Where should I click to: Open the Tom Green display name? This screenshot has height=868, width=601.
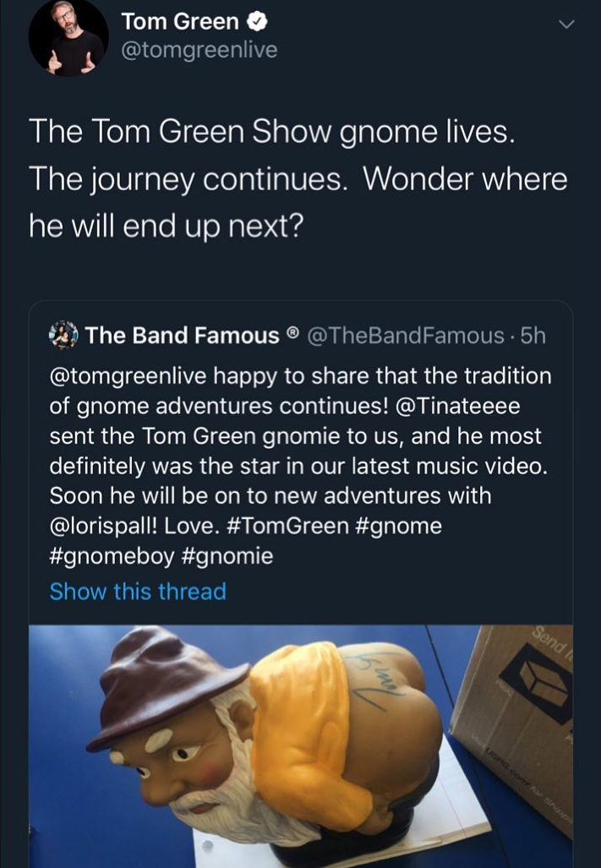[180, 22]
